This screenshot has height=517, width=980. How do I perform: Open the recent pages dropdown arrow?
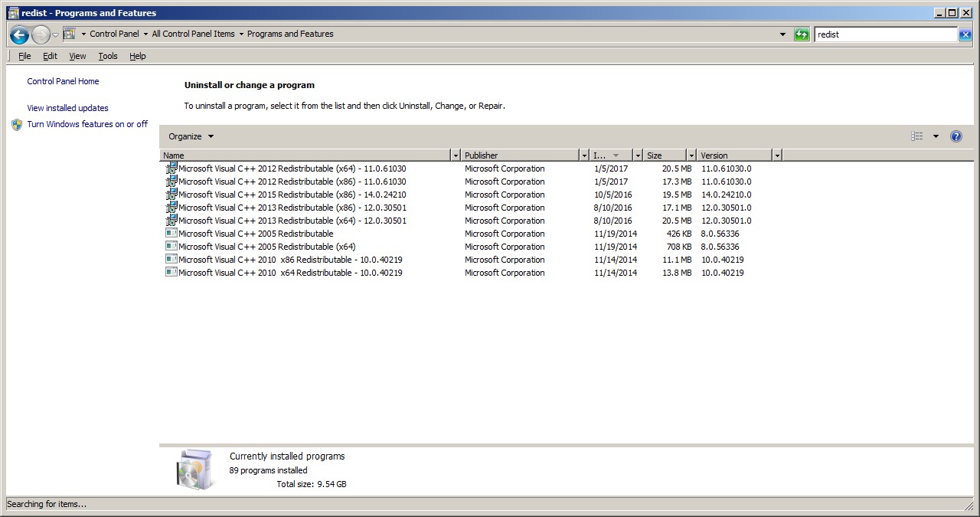tap(55, 34)
